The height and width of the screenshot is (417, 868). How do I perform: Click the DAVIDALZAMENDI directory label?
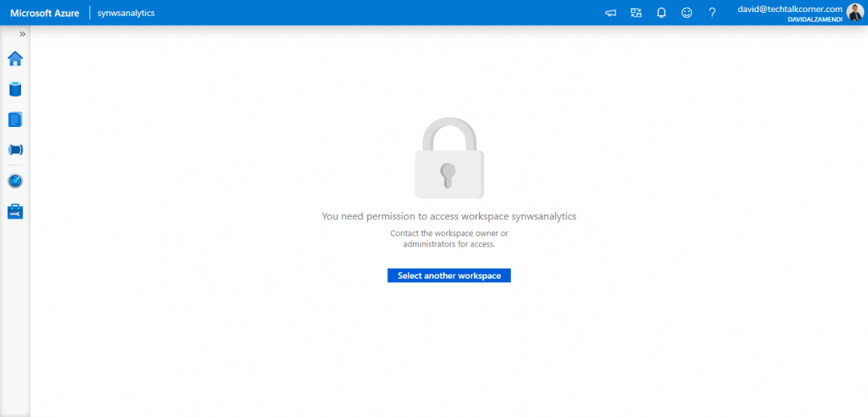(815, 19)
